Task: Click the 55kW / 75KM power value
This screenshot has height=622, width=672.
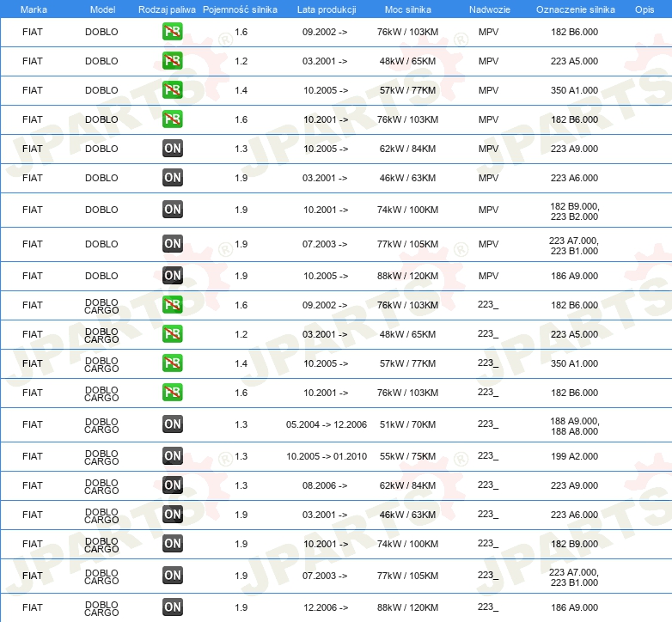Action: (x=407, y=456)
